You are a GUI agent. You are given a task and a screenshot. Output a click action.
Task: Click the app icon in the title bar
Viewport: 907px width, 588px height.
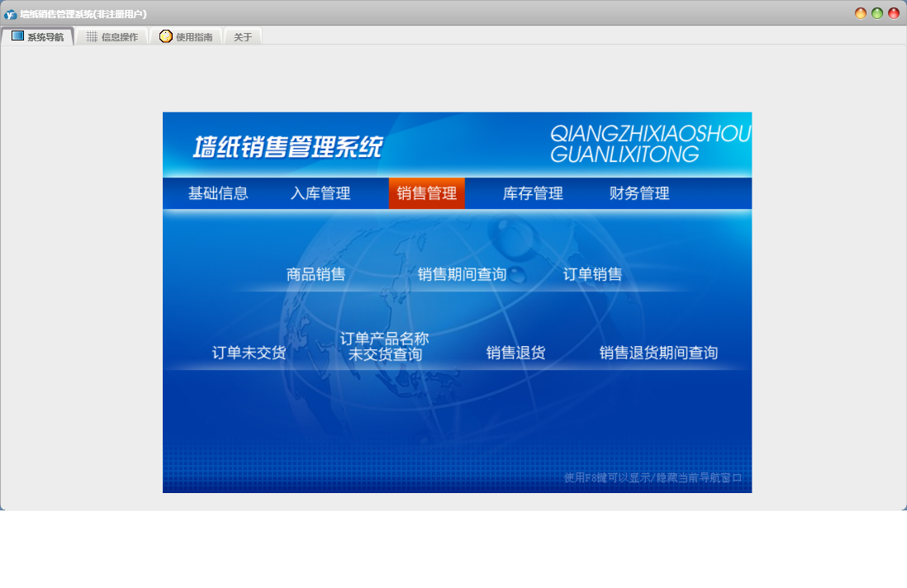tap(10, 14)
